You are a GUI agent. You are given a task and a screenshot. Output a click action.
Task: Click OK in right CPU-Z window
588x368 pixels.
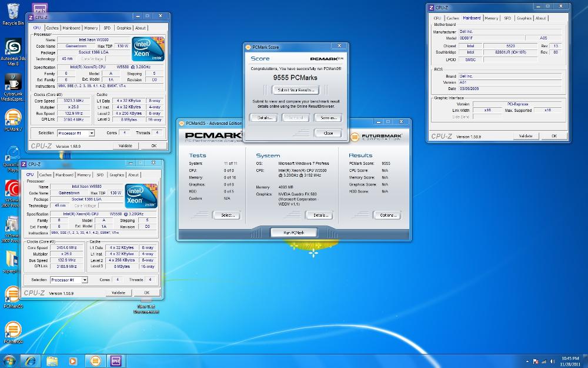pos(554,136)
